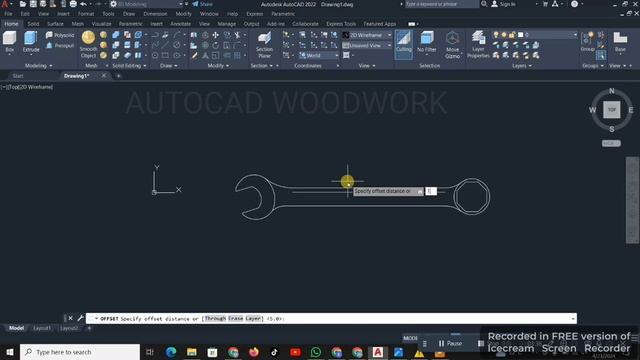
Task: Select the Box solid tool
Action: pos(9,42)
